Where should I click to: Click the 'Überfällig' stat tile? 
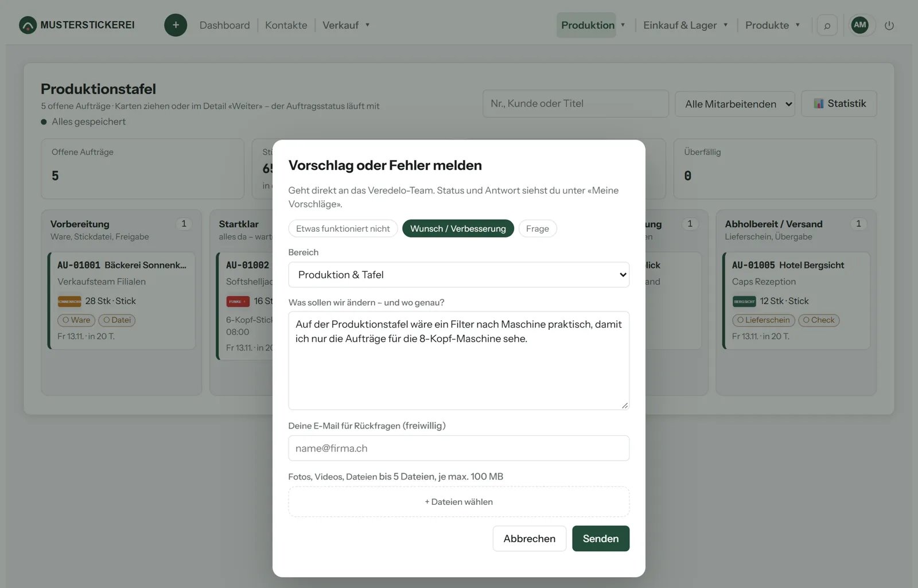pos(775,169)
